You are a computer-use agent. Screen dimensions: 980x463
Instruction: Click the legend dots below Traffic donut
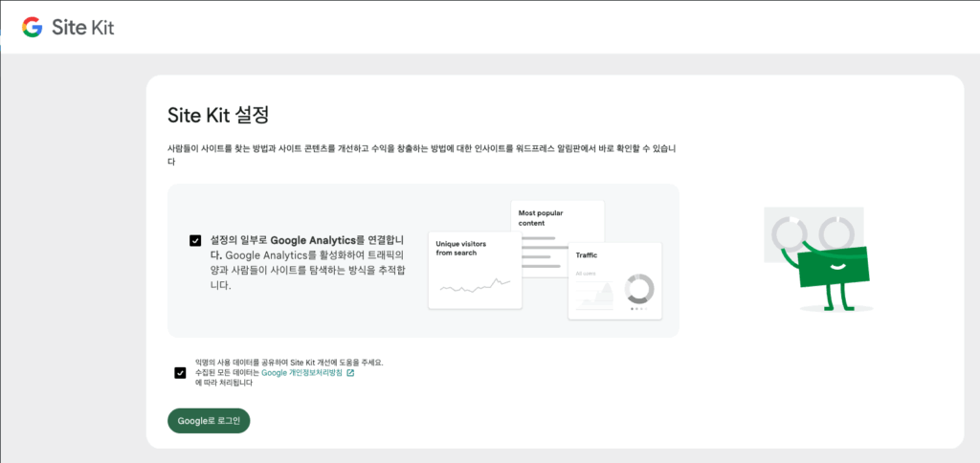click(x=638, y=309)
